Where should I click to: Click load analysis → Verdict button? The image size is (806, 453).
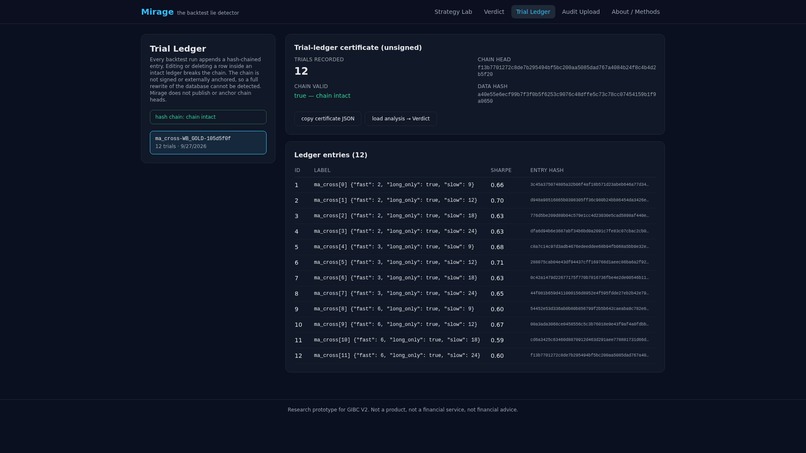[400, 119]
